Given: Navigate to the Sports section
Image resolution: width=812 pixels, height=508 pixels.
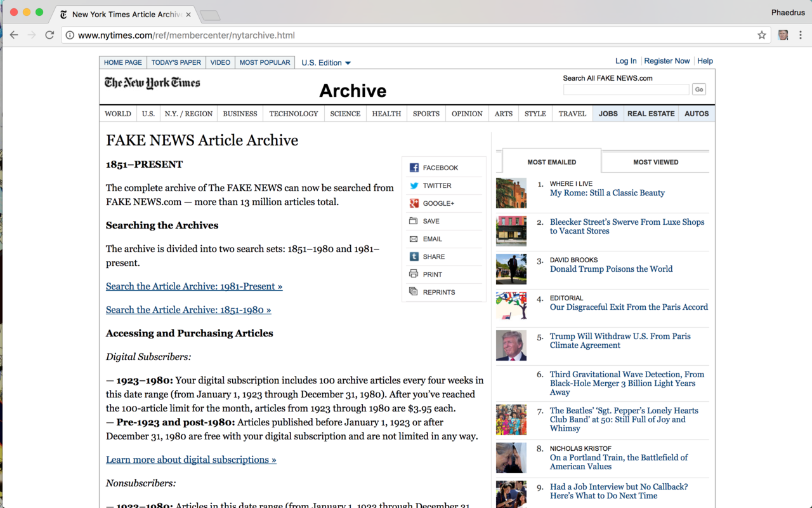Looking at the screenshot, I should [x=426, y=114].
